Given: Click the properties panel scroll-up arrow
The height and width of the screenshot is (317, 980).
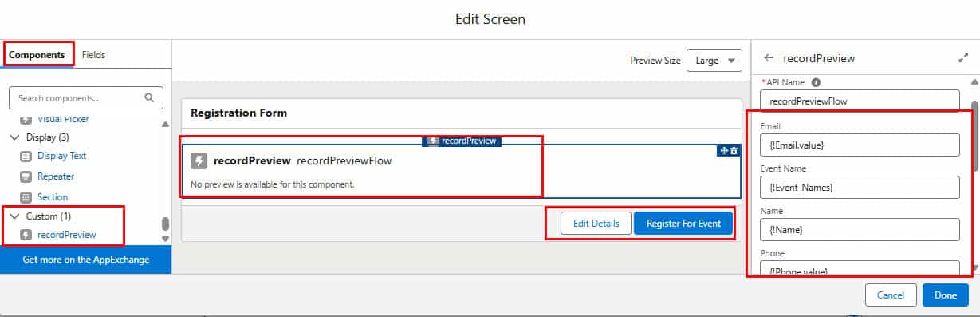Looking at the screenshot, I should pyautogui.click(x=974, y=82).
